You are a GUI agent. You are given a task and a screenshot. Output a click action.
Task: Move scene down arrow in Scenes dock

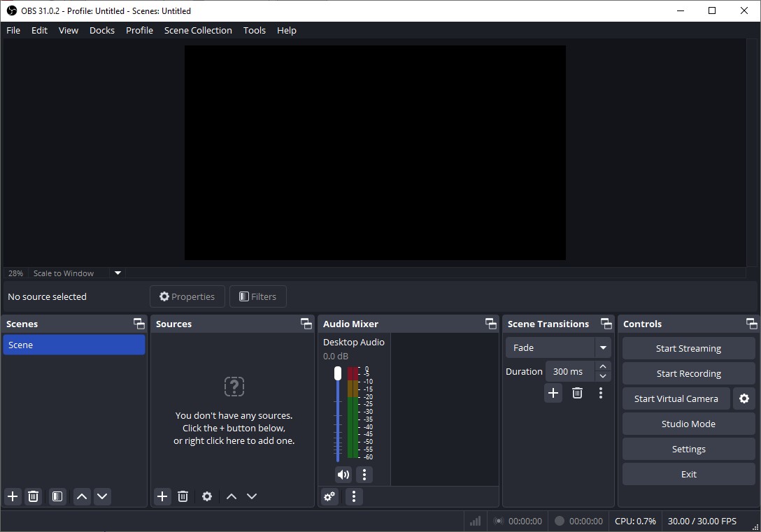coord(102,496)
